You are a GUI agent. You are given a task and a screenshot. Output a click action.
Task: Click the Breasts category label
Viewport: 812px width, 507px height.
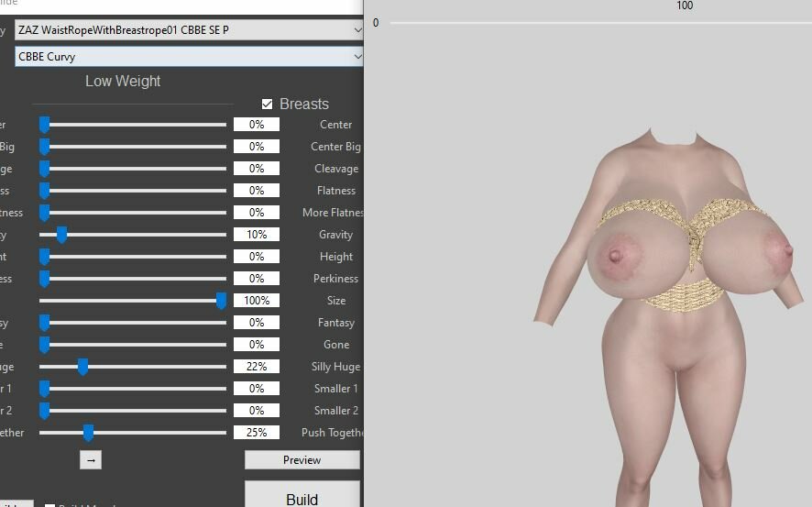tap(304, 105)
